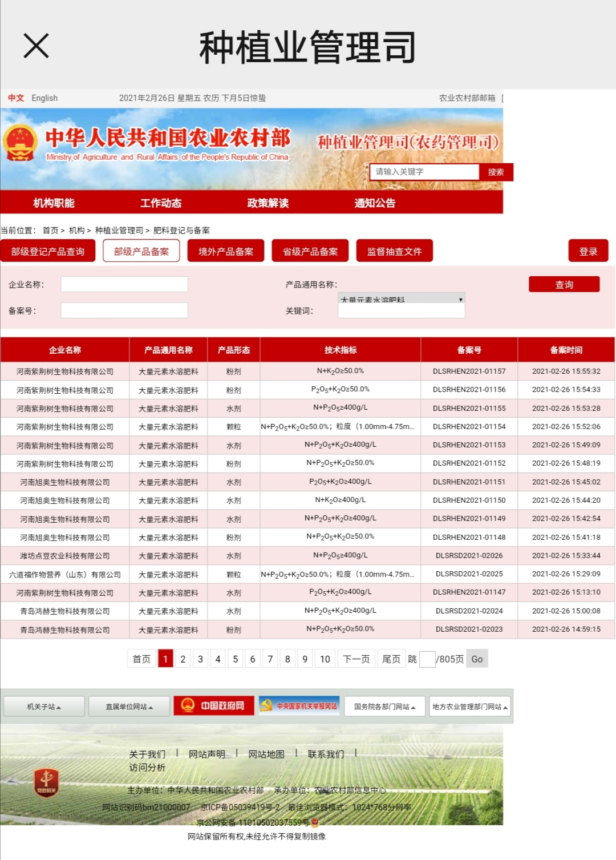
Task: Open the 直属单位网站 dropdown list
Action: [x=129, y=706]
